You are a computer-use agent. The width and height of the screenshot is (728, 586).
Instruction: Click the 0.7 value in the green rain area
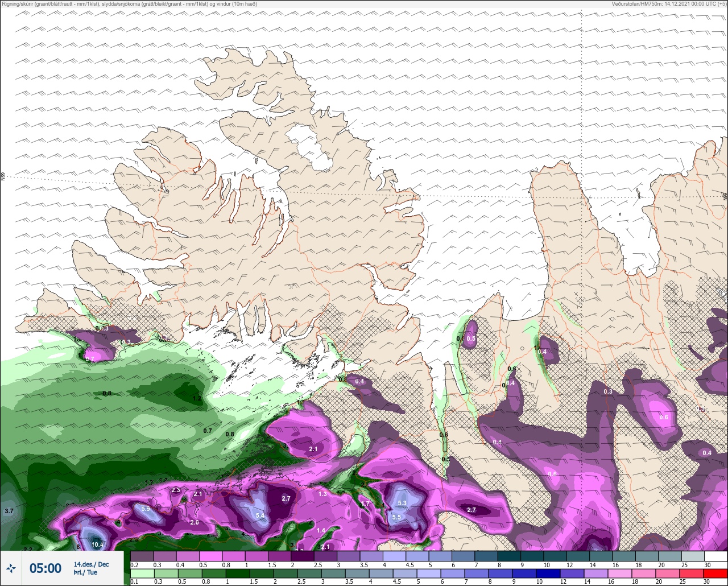tap(208, 431)
